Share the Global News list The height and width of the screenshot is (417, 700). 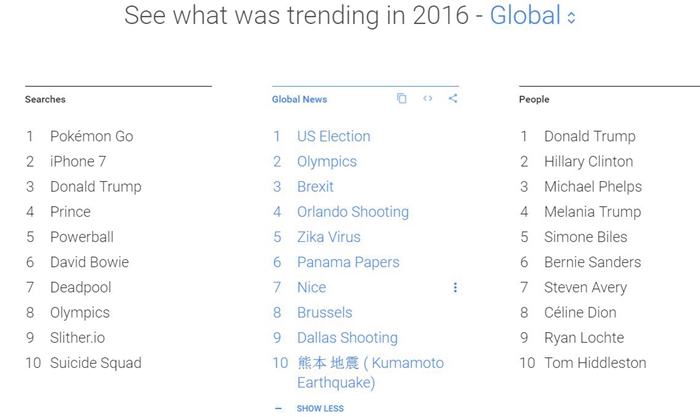(453, 99)
